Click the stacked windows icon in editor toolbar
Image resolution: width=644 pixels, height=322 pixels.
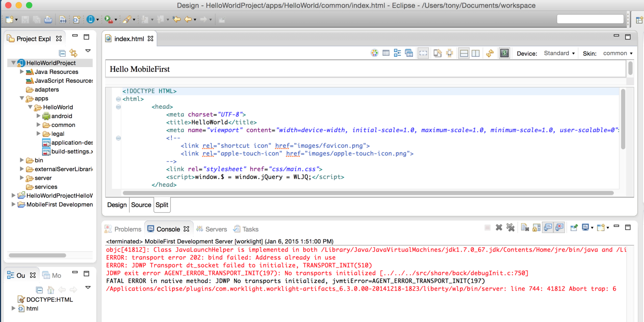(409, 53)
